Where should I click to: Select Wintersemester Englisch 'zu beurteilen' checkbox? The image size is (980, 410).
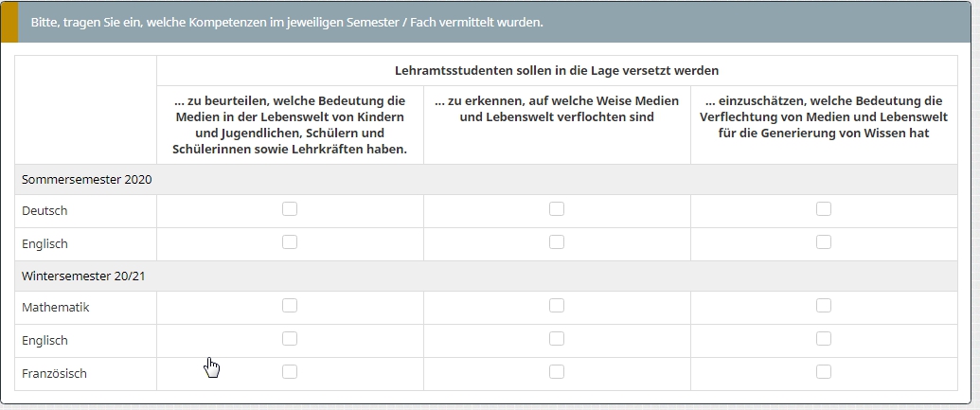tap(290, 339)
